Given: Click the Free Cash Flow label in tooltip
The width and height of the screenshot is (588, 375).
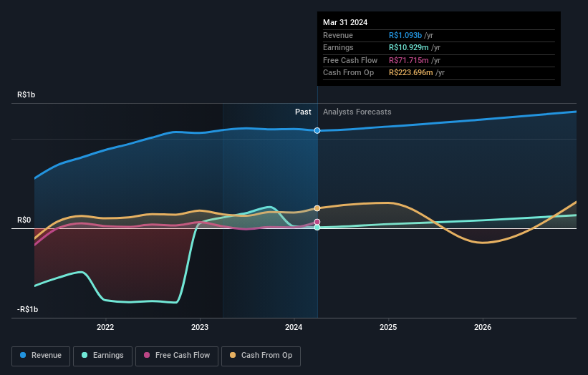Looking at the screenshot, I should point(350,60).
